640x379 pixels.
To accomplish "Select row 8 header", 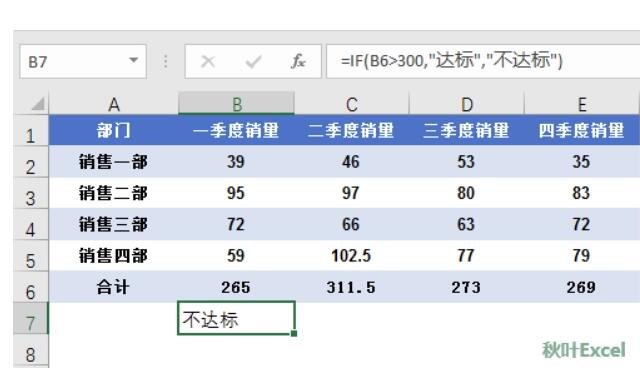I will click(31, 351).
